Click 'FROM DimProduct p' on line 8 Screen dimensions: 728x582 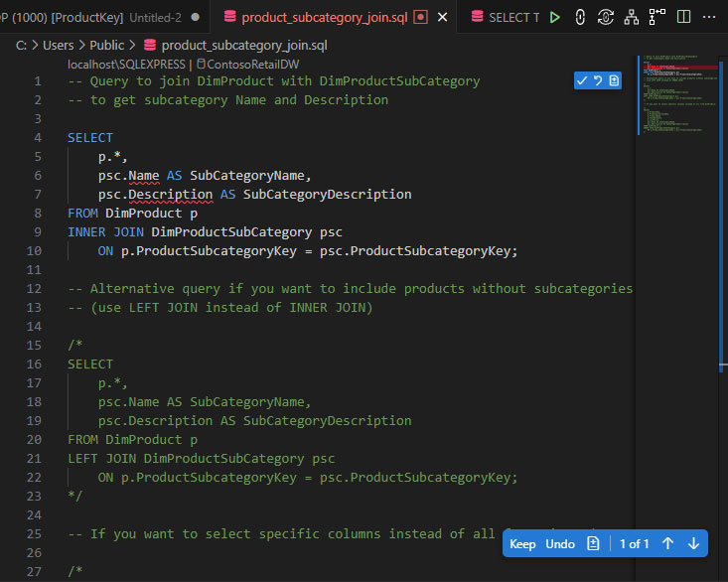[x=133, y=214]
